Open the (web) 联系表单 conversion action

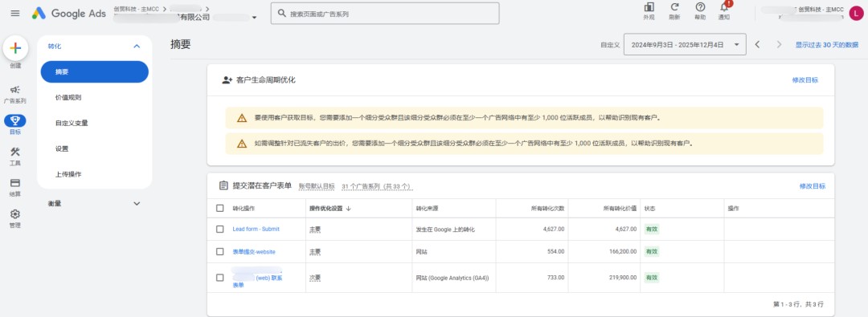tap(257, 278)
